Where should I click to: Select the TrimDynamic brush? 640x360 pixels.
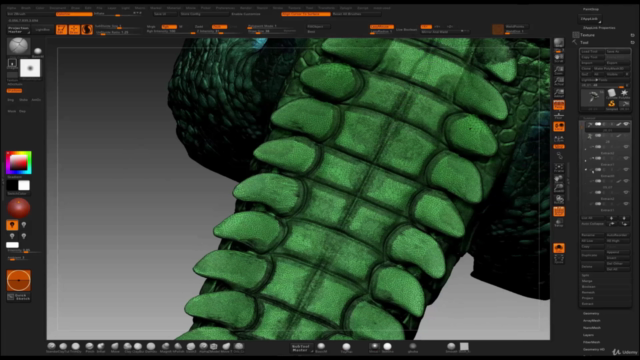[x=76, y=347]
